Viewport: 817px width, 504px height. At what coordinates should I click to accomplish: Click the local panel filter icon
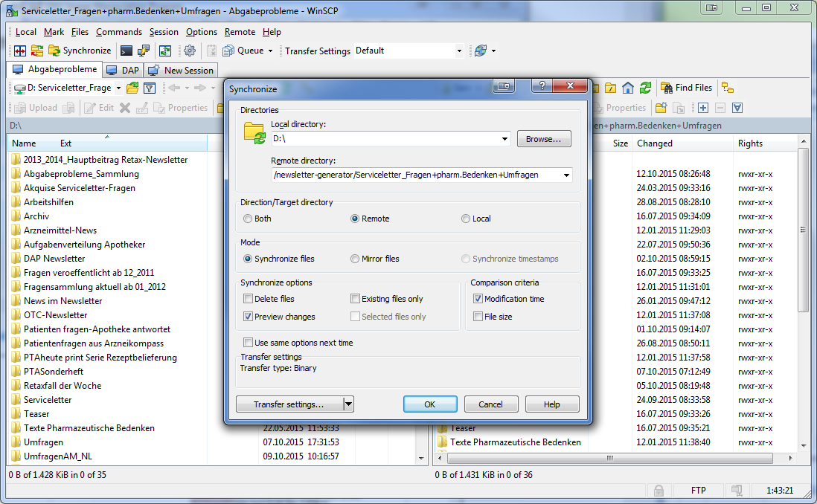[x=150, y=88]
